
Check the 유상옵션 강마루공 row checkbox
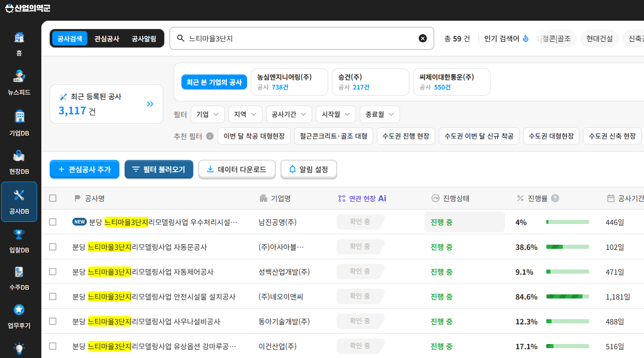point(53,346)
